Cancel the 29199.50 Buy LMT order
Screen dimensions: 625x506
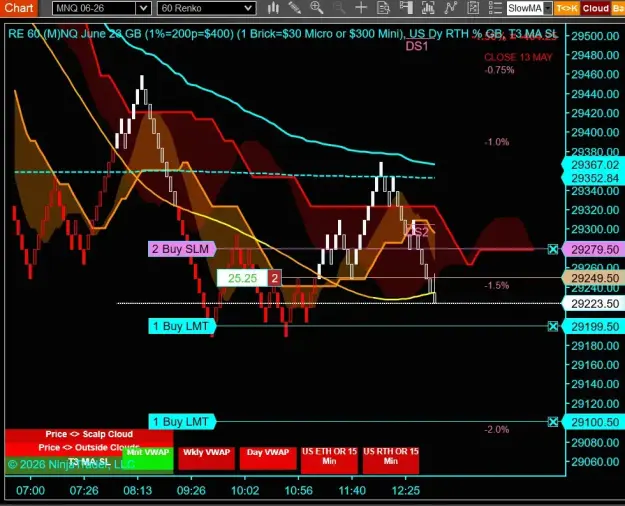point(553,327)
